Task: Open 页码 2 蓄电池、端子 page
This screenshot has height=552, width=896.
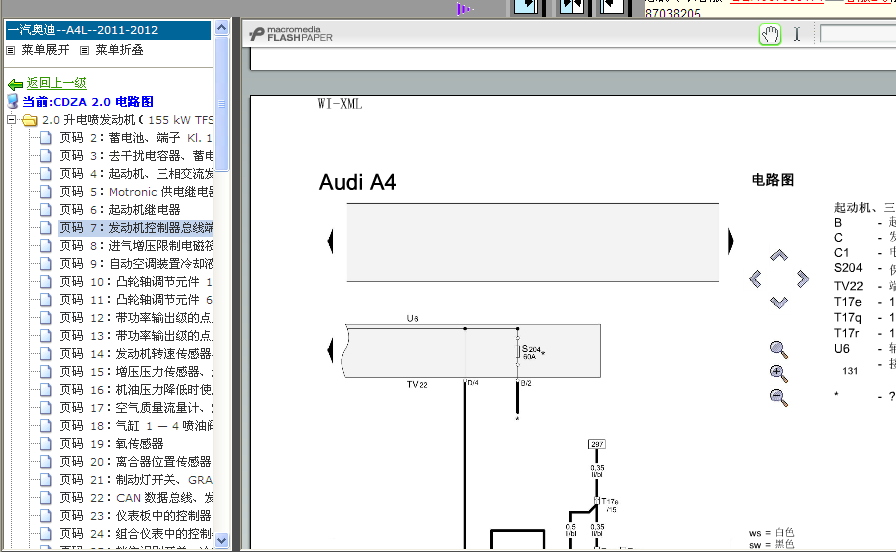Action: point(135,138)
